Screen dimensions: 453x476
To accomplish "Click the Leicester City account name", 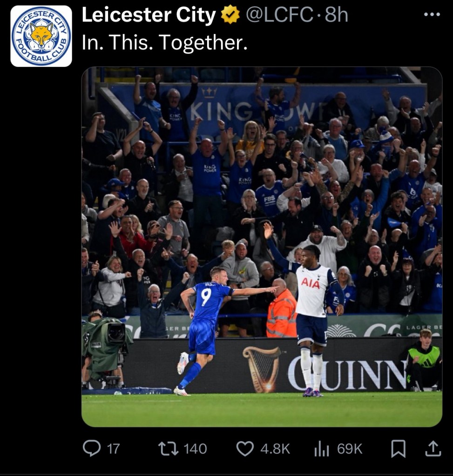I will [x=149, y=15].
